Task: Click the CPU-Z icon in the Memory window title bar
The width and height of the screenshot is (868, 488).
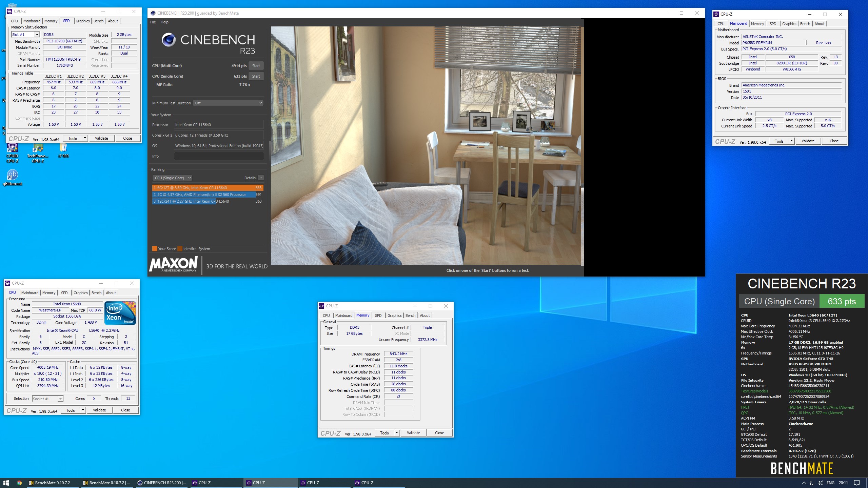Action: pos(322,306)
